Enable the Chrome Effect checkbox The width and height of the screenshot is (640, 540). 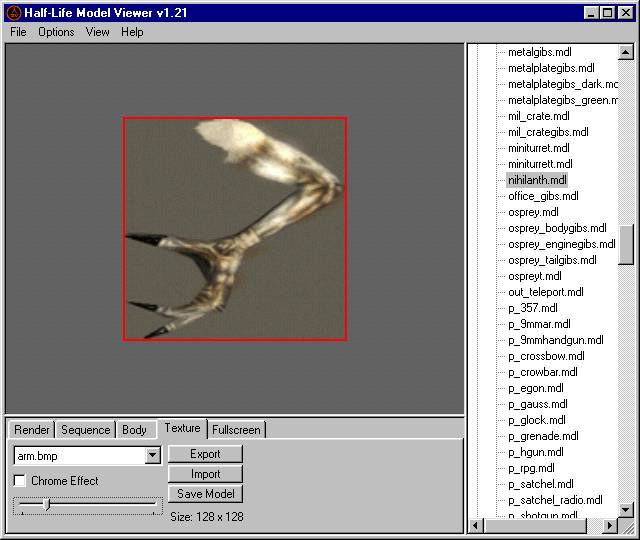[x=19, y=480]
